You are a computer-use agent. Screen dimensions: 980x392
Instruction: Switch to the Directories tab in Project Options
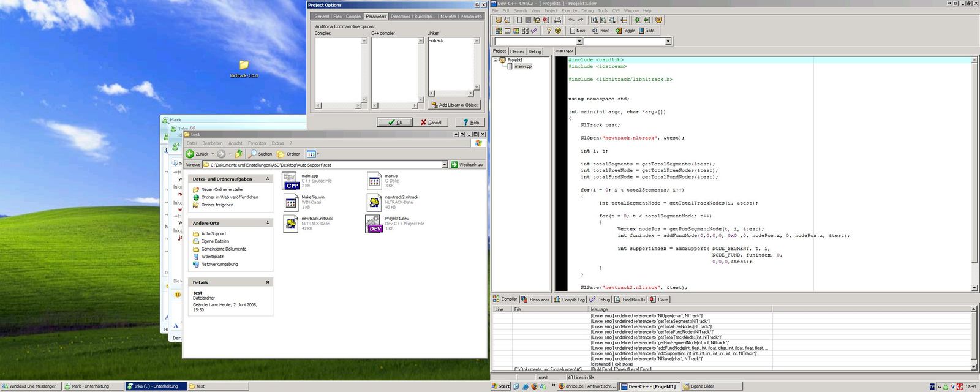tap(400, 17)
